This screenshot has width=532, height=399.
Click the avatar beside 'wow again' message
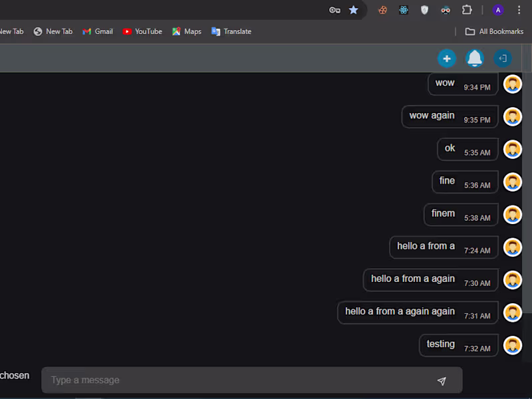coord(512,117)
